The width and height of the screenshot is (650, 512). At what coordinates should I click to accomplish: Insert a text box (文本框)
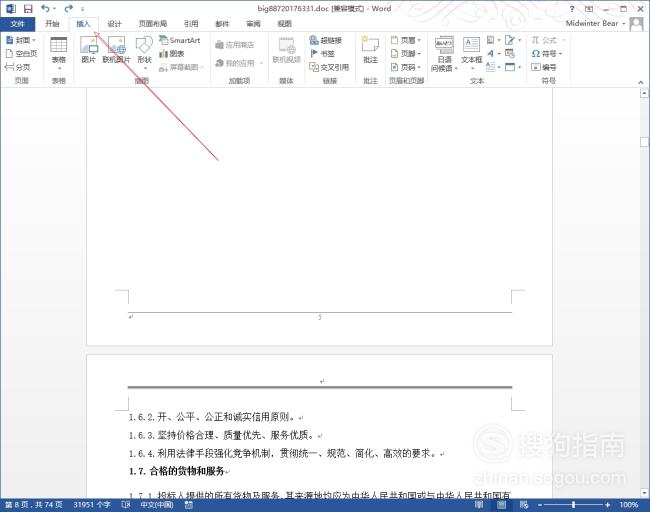(x=471, y=53)
